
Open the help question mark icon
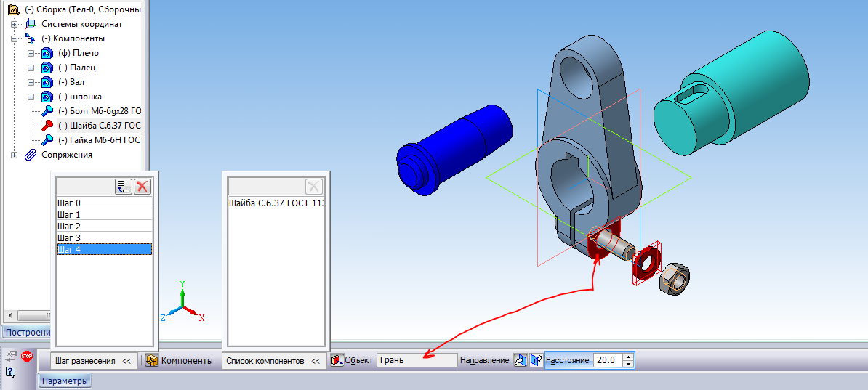11,373
